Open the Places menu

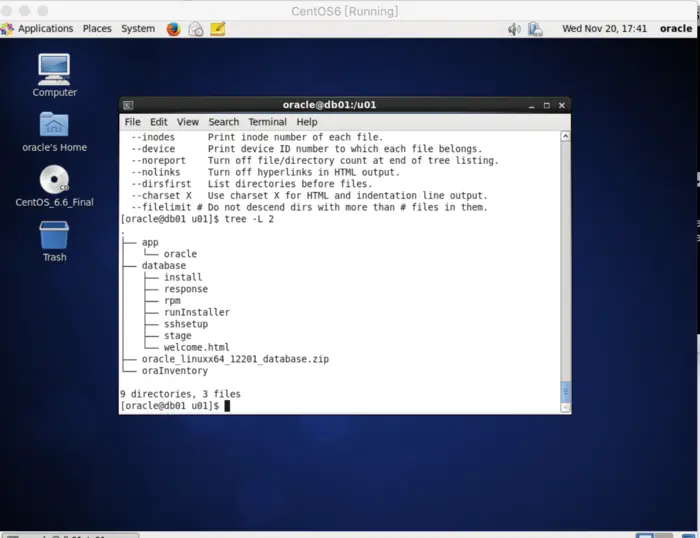tap(97, 29)
